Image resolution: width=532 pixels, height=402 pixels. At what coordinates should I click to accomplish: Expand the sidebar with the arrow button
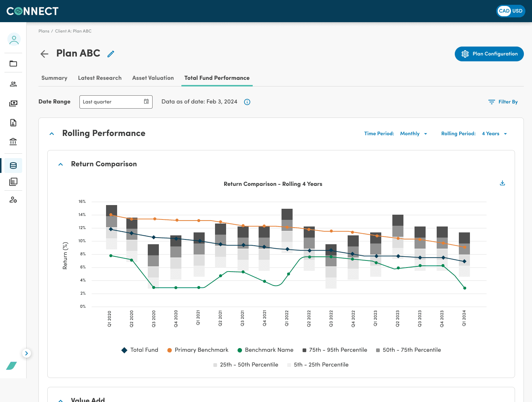click(26, 353)
